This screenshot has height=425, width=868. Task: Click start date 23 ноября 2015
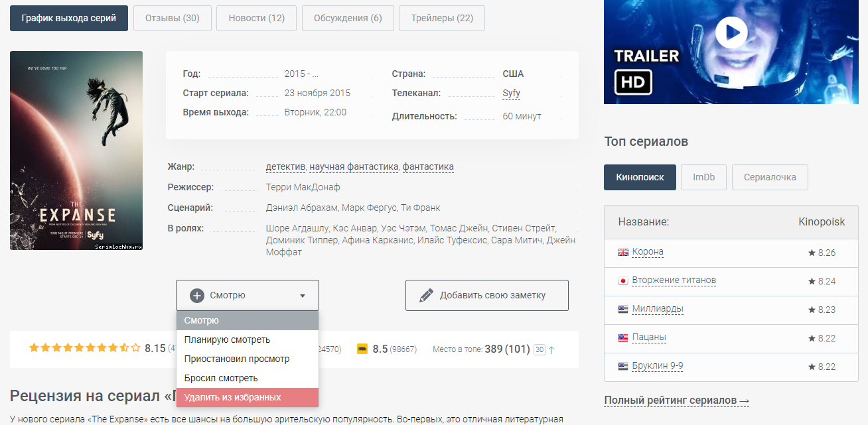coord(317,93)
